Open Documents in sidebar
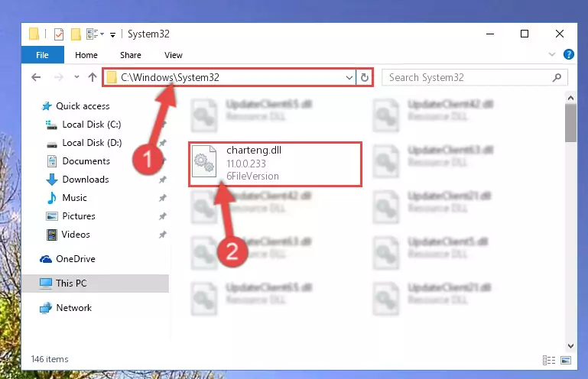The image size is (588, 379). (x=78, y=161)
